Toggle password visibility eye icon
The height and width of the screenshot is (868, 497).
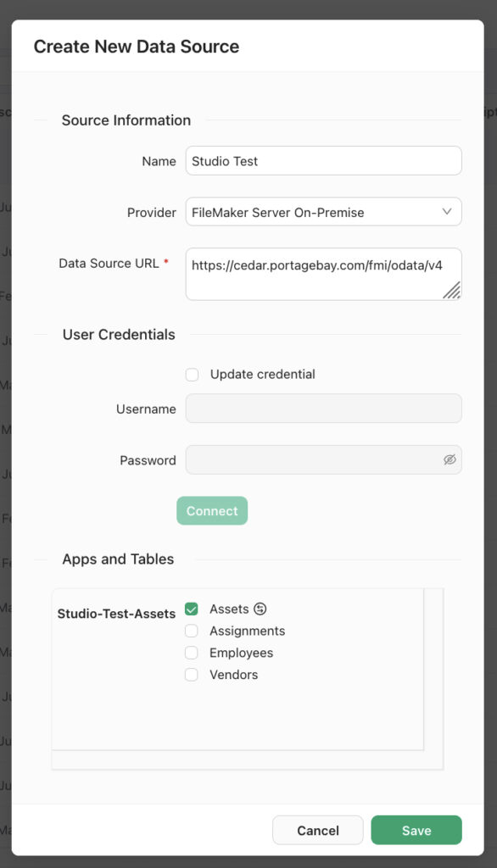[x=450, y=459]
